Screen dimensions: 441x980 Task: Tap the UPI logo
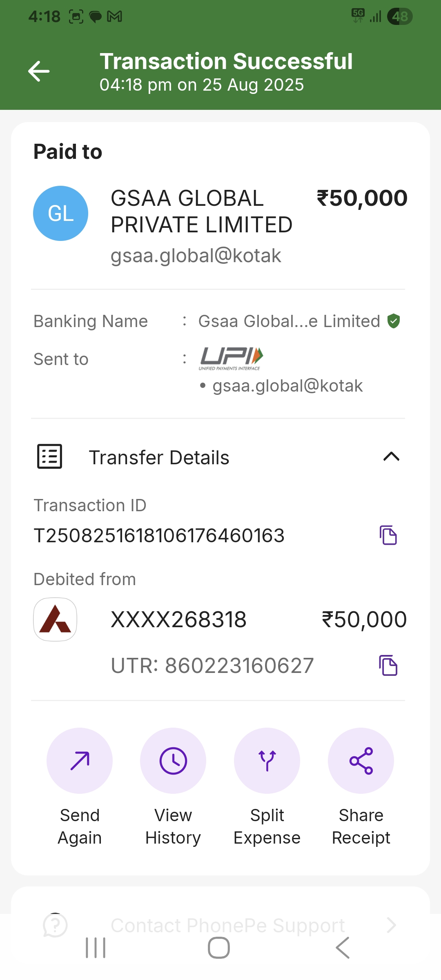pos(231,358)
